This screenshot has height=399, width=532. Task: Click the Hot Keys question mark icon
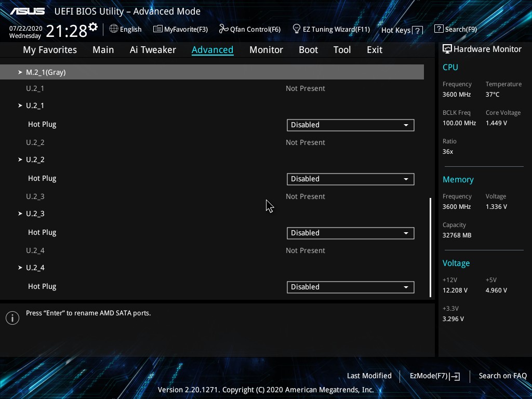(418, 31)
